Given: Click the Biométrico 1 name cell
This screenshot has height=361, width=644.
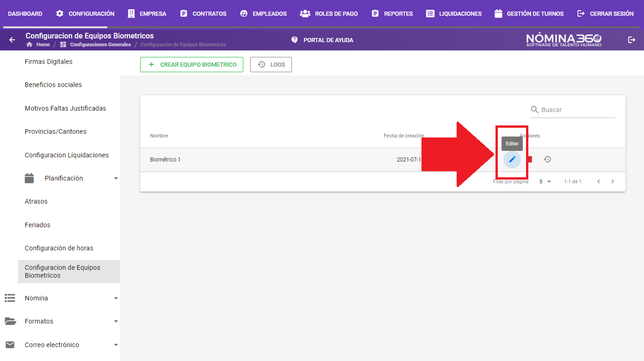Looking at the screenshot, I should coord(165,160).
